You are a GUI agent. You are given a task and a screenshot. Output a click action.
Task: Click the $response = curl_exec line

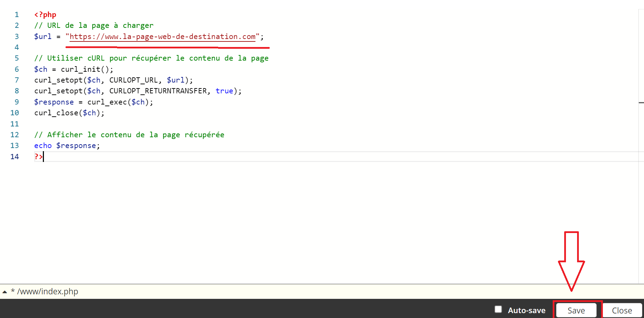click(94, 102)
